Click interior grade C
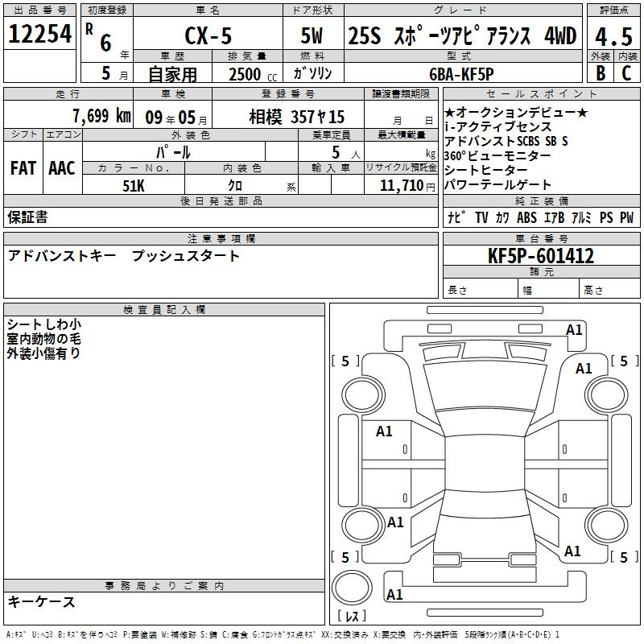 (626, 73)
